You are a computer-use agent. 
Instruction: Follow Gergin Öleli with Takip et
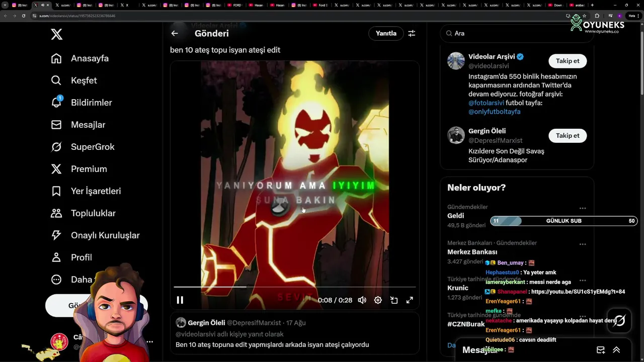click(x=568, y=135)
